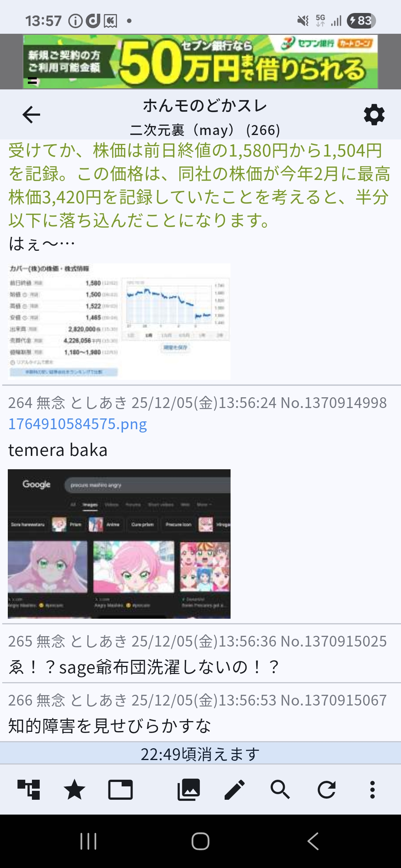401x868 pixels.
Task: Reload thread with refresh icon
Action: [326, 789]
